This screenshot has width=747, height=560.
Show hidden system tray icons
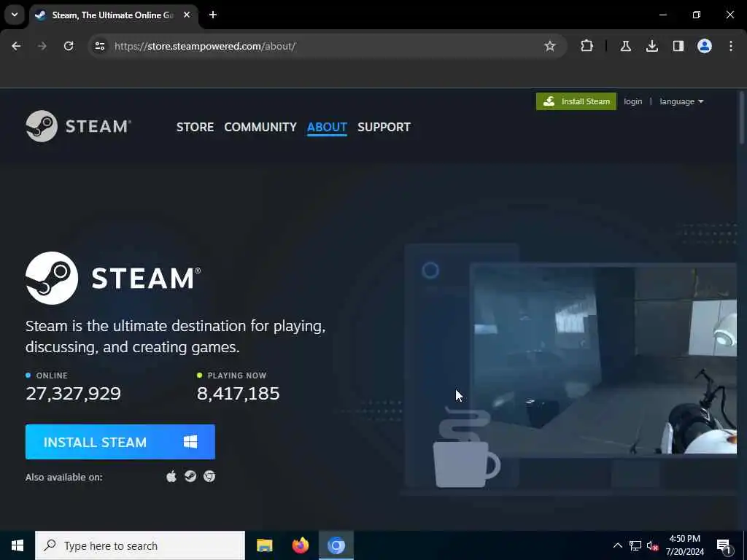pyautogui.click(x=617, y=545)
